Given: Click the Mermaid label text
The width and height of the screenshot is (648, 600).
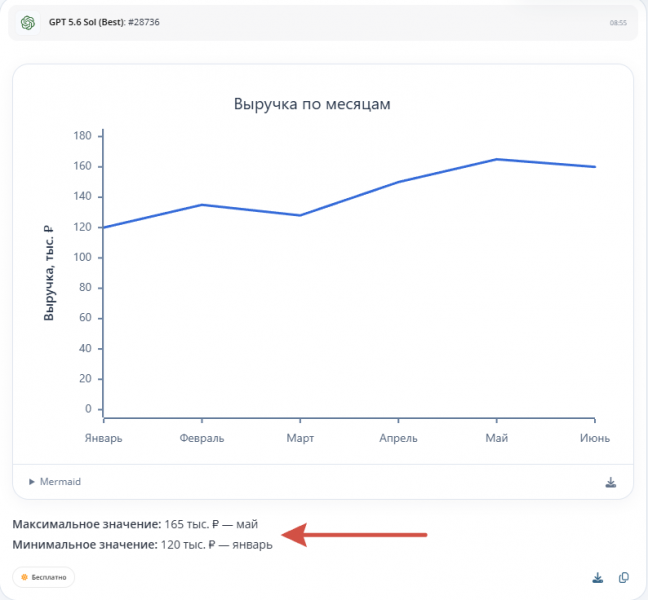Looking at the screenshot, I should tap(60, 482).
